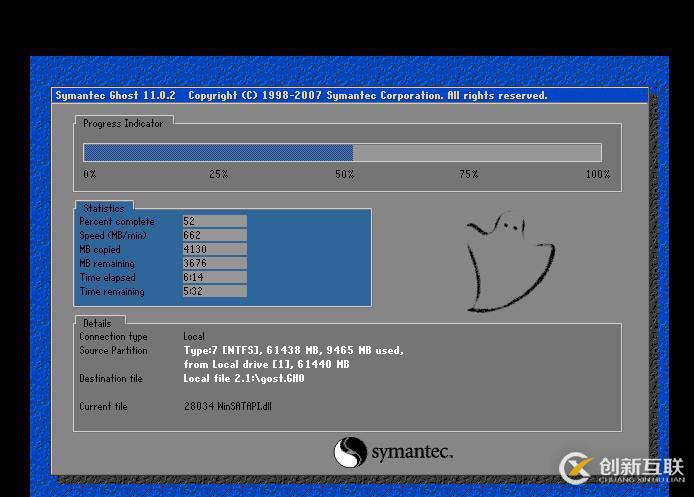Click the Details panel header
Screen dimensions: 694x497
pos(97,323)
